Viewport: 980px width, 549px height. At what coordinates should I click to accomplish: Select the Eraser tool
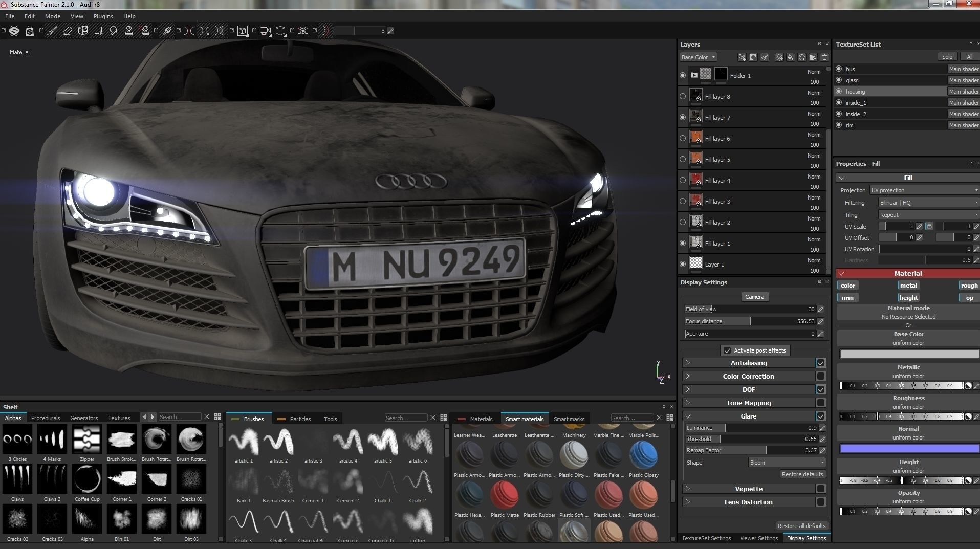tap(68, 31)
